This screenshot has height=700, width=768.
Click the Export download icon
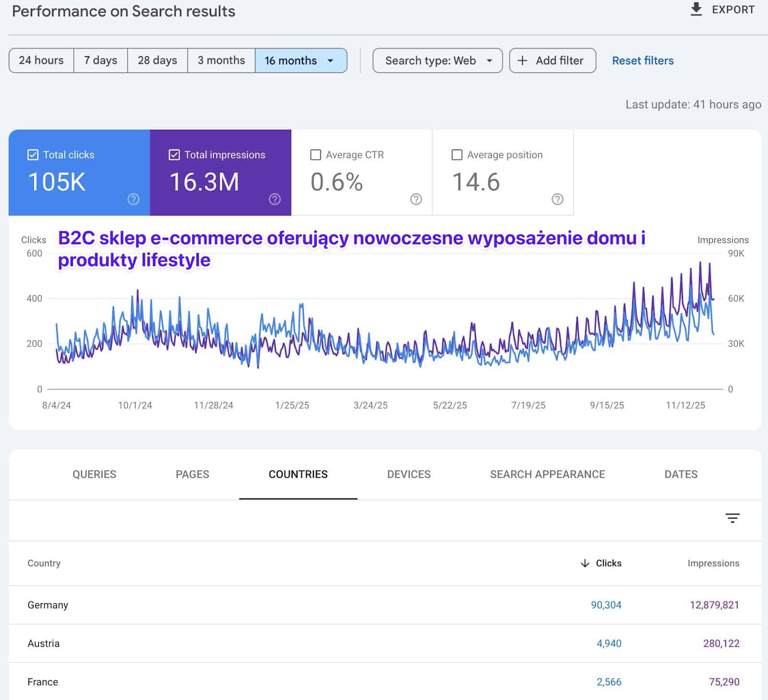696,10
